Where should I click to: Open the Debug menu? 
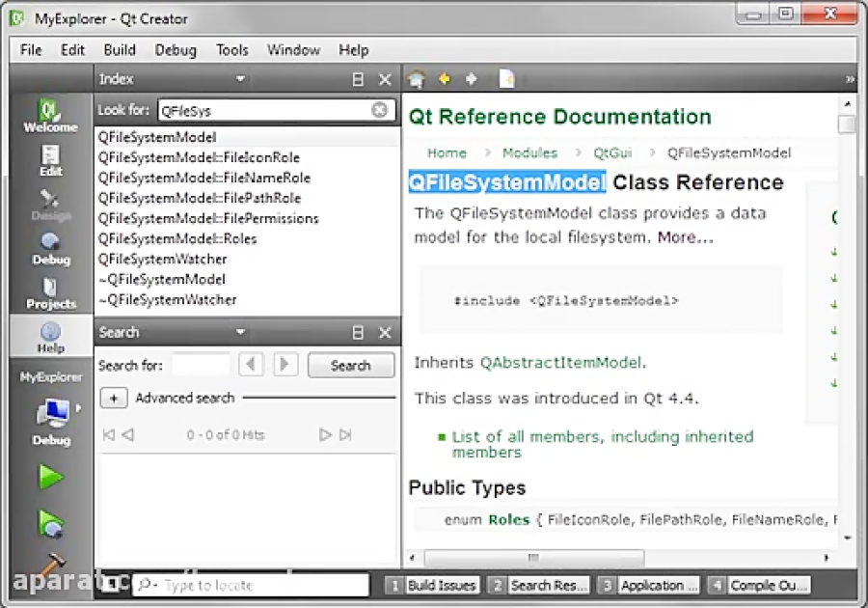(176, 50)
